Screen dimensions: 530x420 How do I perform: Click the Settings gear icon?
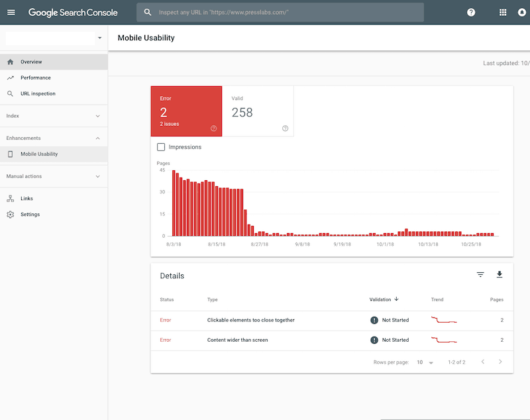pos(10,215)
